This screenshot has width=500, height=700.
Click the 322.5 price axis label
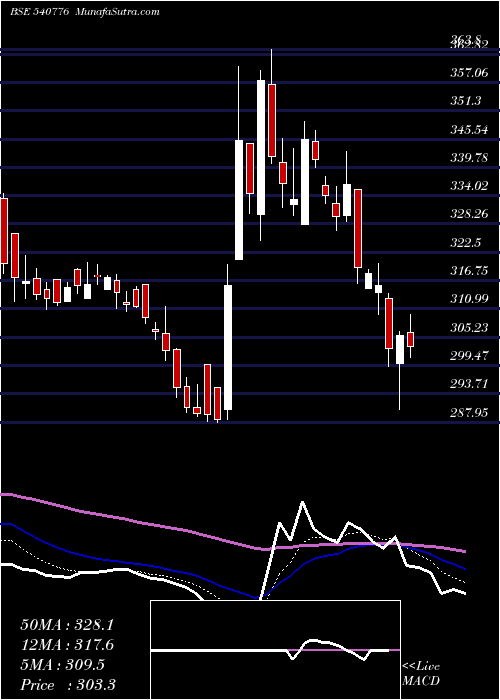click(x=467, y=243)
